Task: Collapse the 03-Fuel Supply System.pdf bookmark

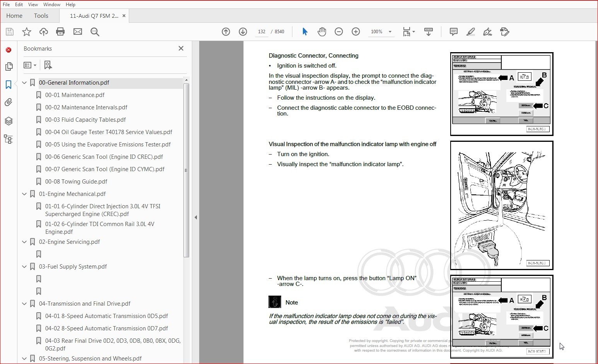Action: [24, 267]
